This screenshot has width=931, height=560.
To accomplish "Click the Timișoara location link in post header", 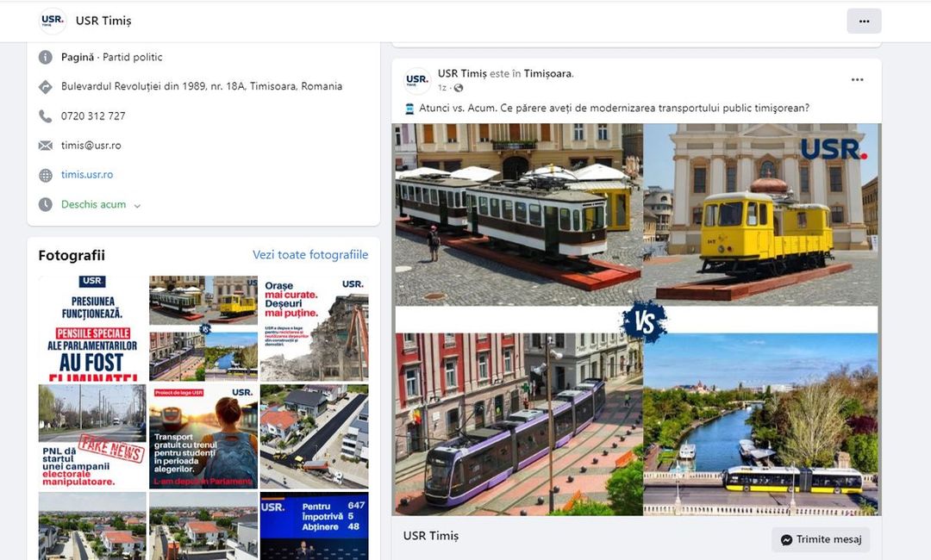I will pos(547,73).
